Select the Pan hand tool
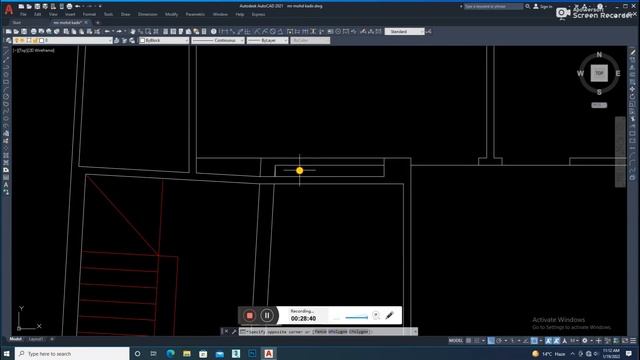Screen dimensions: 640x360 (133, 31)
